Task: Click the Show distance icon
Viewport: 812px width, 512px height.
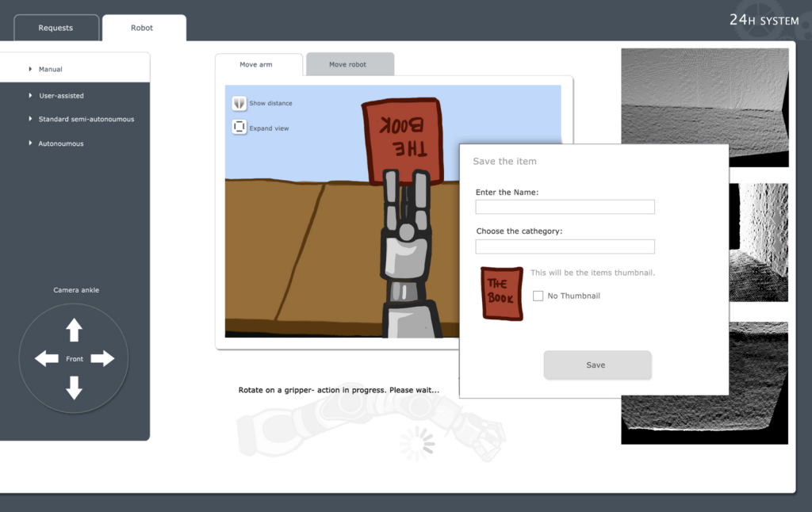Action: pos(239,103)
